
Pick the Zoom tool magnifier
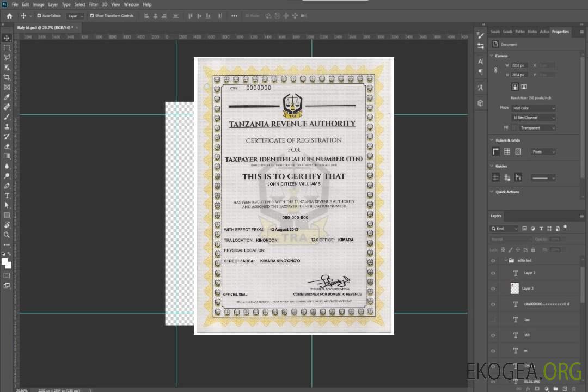tap(7, 235)
